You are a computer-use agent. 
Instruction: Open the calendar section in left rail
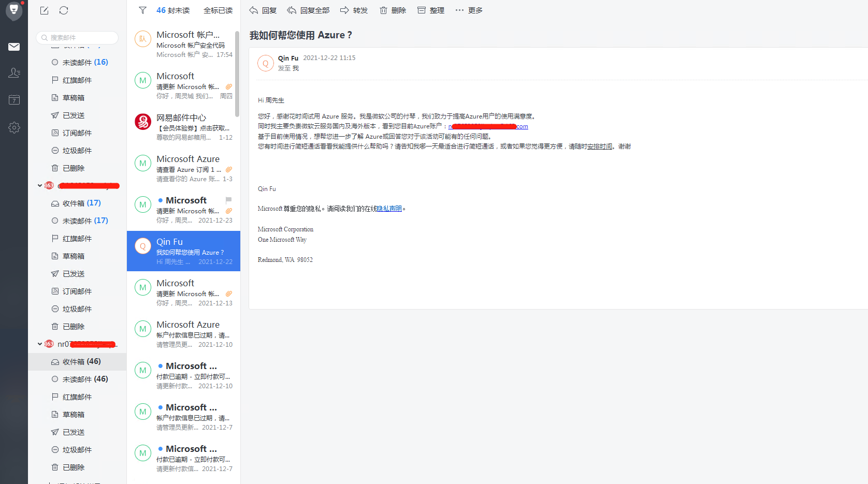pos(14,99)
